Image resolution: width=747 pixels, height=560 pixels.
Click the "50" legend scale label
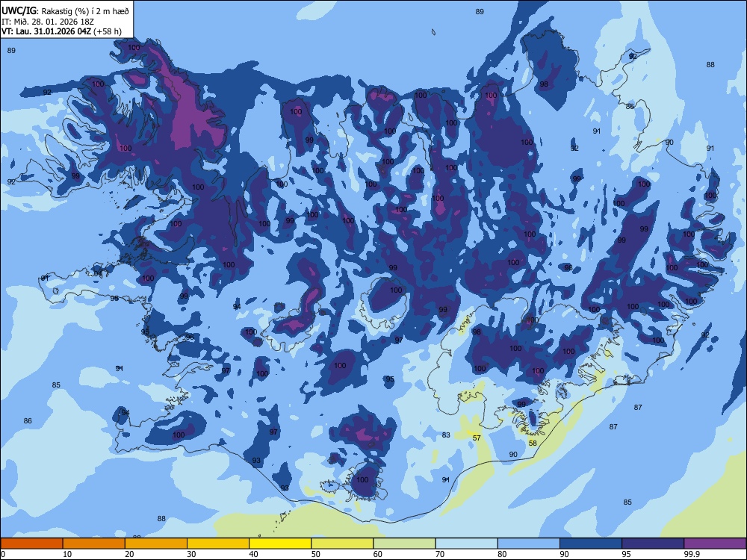coord(316,554)
